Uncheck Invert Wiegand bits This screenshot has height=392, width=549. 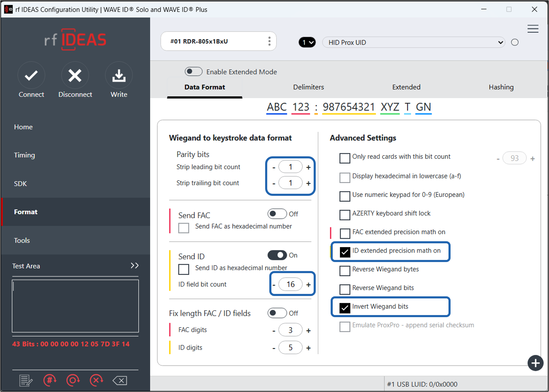(x=345, y=308)
